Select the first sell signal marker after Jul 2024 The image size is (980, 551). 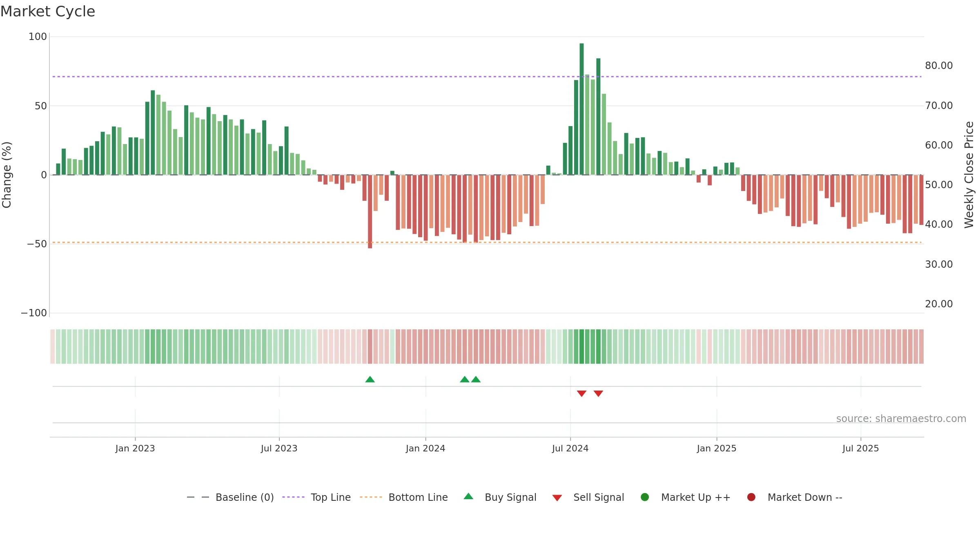tap(581, 393)
